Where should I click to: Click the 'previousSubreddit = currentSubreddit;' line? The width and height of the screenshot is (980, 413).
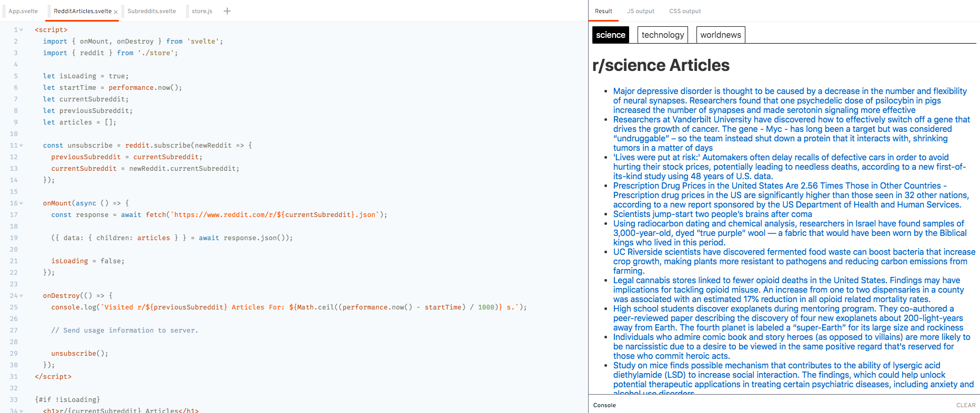point(127,157)
